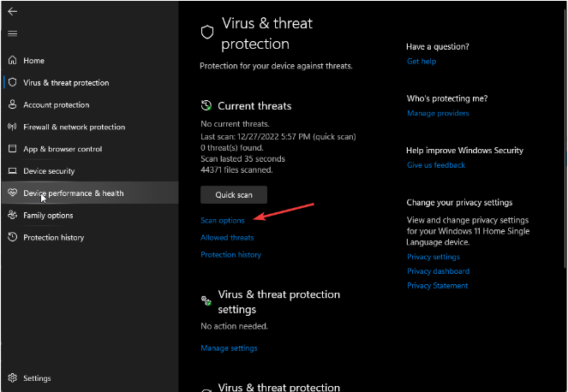Open Allowed threats link
The height and width of the screenshot is (392, 568).
click(x=227, y=238)
